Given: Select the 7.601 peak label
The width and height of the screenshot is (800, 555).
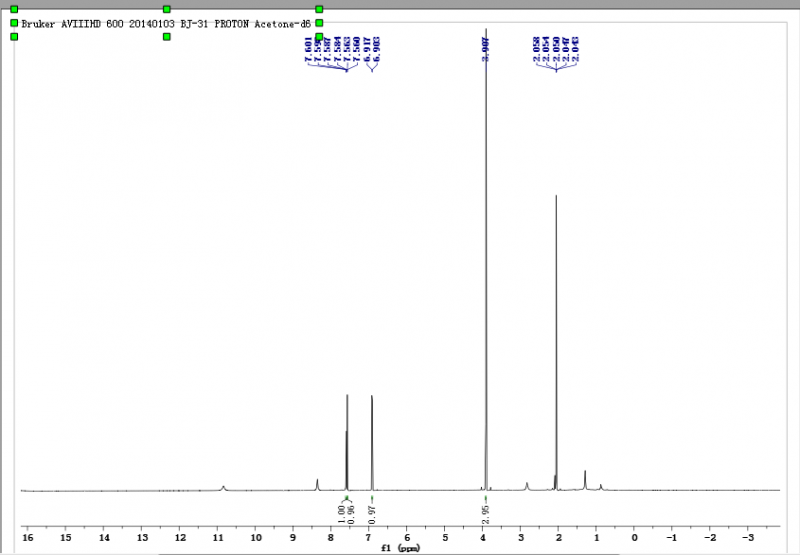Looking at the screenshot, I should pos(308,49).
